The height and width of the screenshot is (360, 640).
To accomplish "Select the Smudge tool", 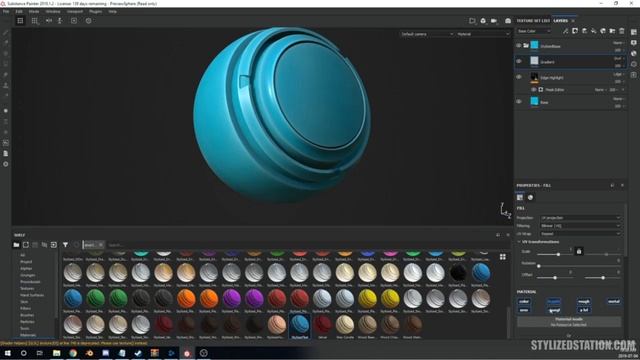I will tap(6, 75).
